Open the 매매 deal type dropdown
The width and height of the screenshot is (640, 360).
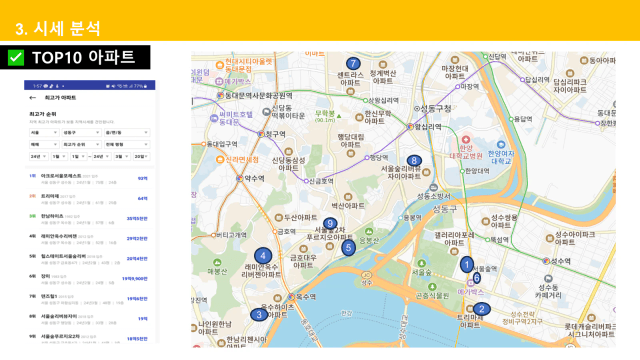[x=44, y=144]
